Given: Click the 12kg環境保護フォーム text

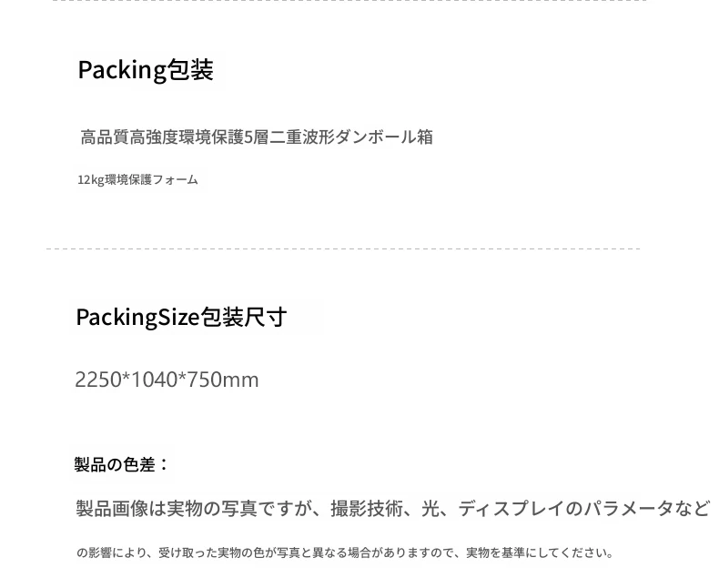Looking at the screenshot, I should 138,179.
